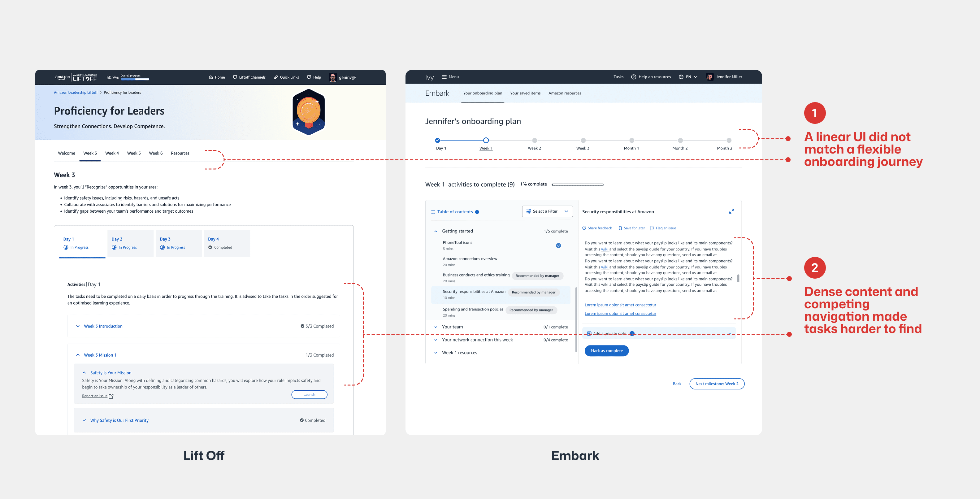
Task: Select the Day 2 tab
Action: click(x=130, y=243)
